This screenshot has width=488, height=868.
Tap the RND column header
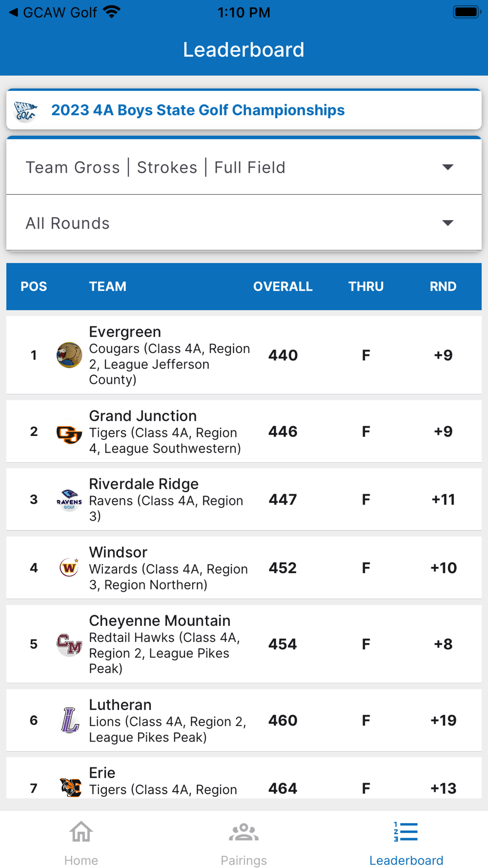[443, 287]
